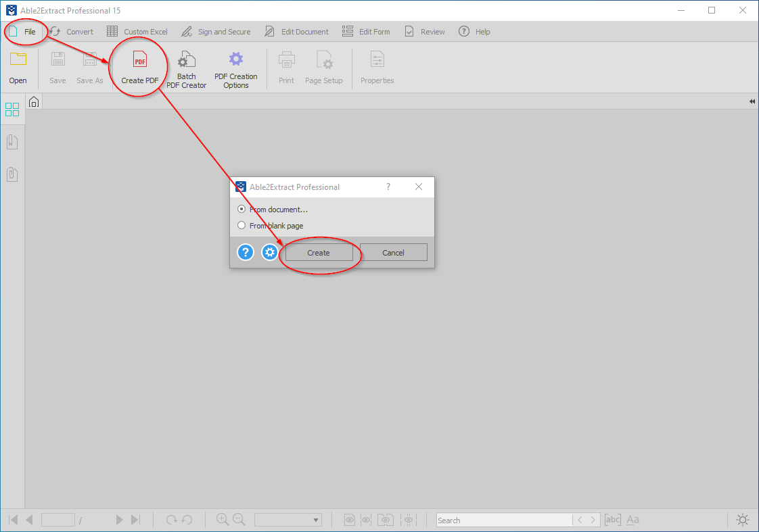This screenshot has height=532, width=759.
Task: Click the Cancel button
Action: tap(393, 252)
